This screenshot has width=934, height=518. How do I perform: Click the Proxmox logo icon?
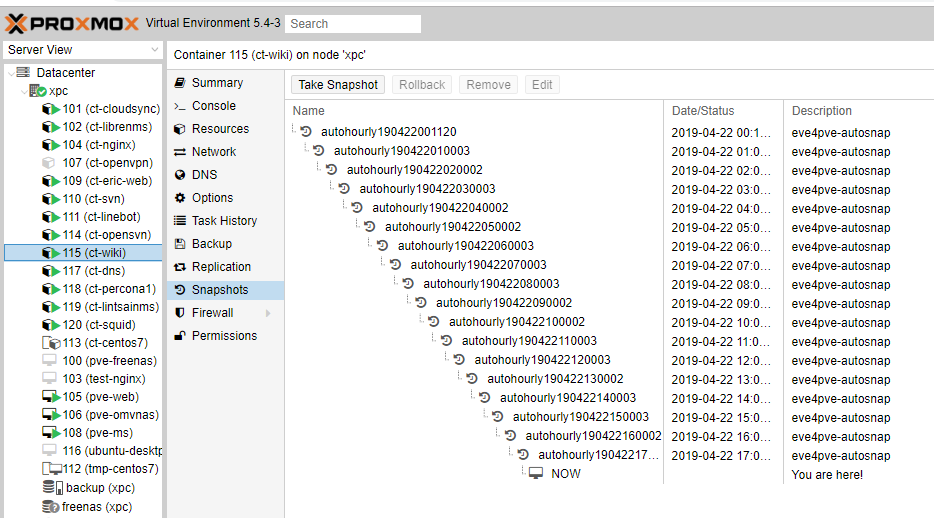16,24
